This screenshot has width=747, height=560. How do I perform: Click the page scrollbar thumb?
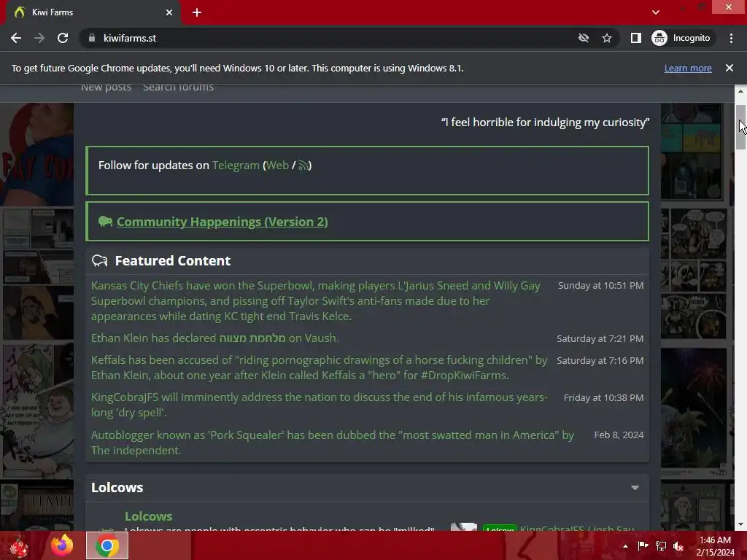tap(740, 127)
